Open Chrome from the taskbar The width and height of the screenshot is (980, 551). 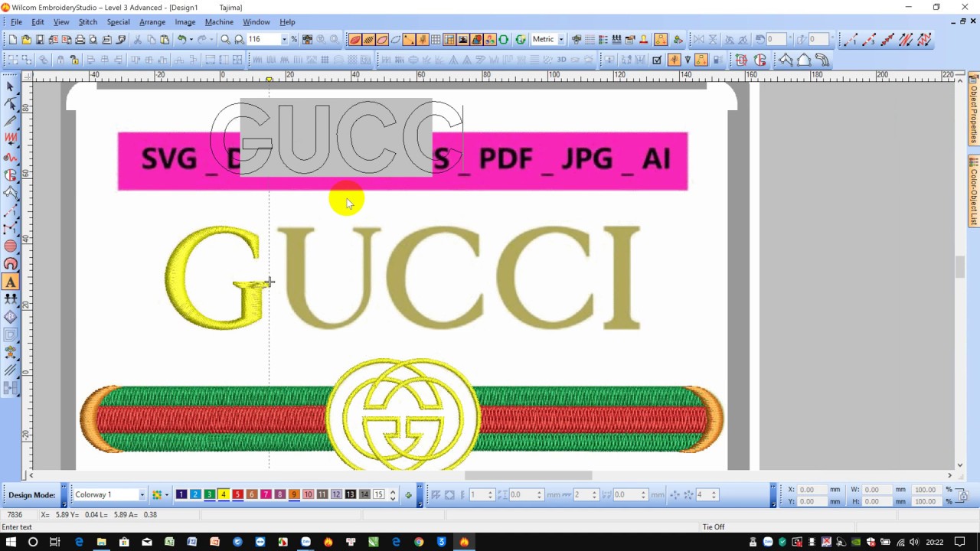419,542
